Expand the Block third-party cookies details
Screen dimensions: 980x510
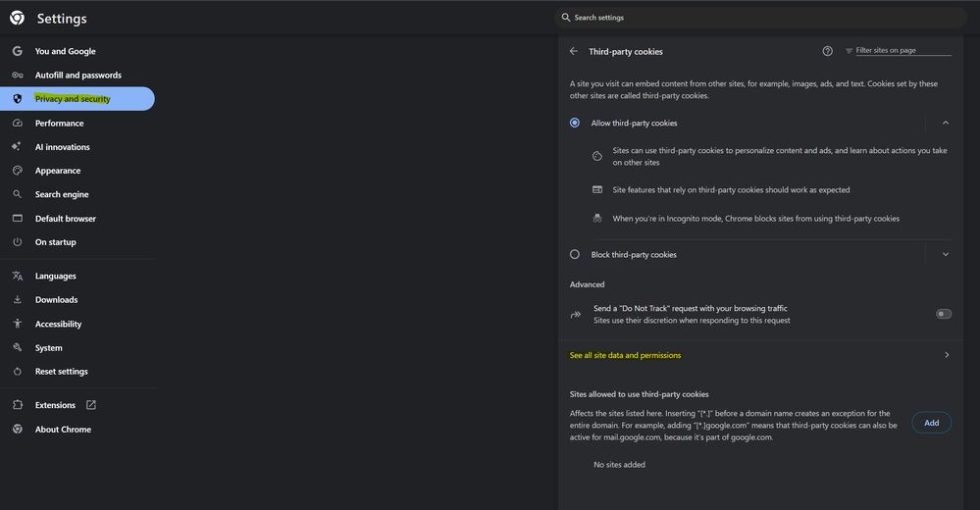coord(946,254)
